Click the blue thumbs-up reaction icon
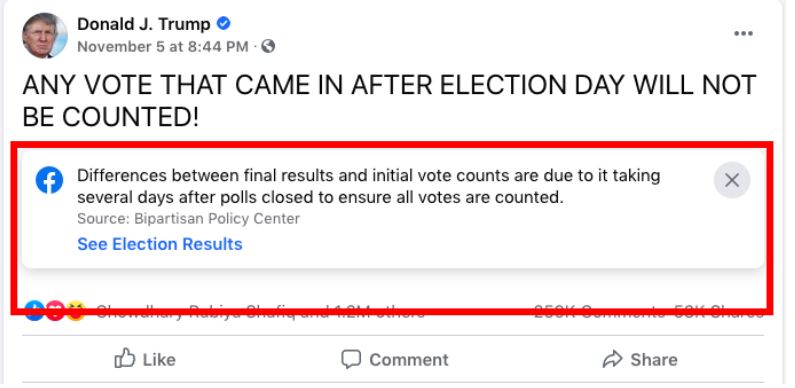The width and height of the screenshot is (795, 388). tap(34, 310)
